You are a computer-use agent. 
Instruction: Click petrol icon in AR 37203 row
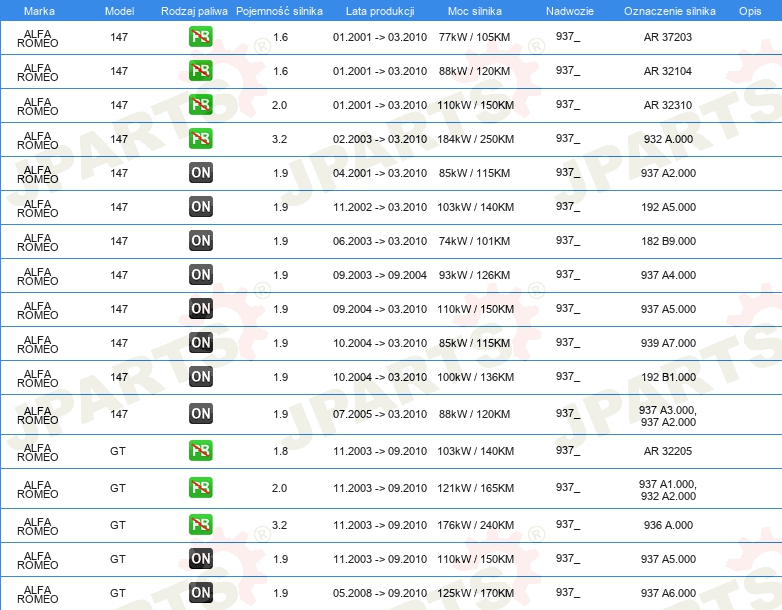tap(200, 37)
